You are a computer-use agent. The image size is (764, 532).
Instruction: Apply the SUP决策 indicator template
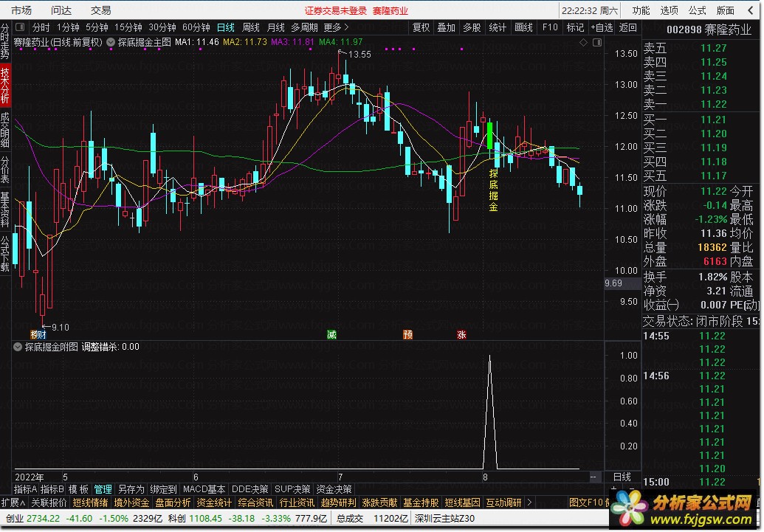(292, 489)
